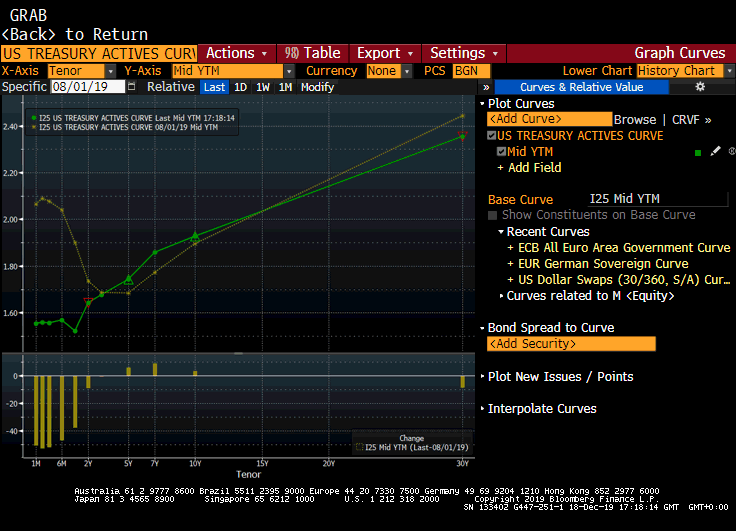
Task: Open the Actions menu
Action: tap(237, 53)
